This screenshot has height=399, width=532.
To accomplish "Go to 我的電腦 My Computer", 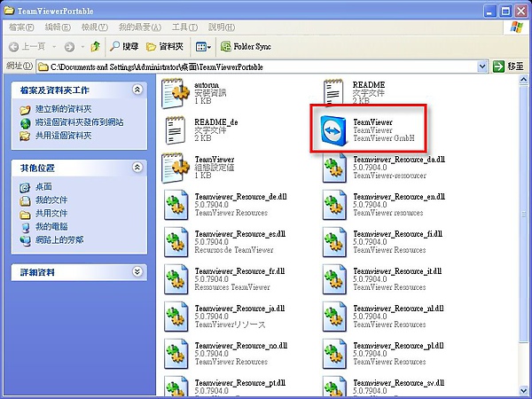I will [x=51, y=227].
